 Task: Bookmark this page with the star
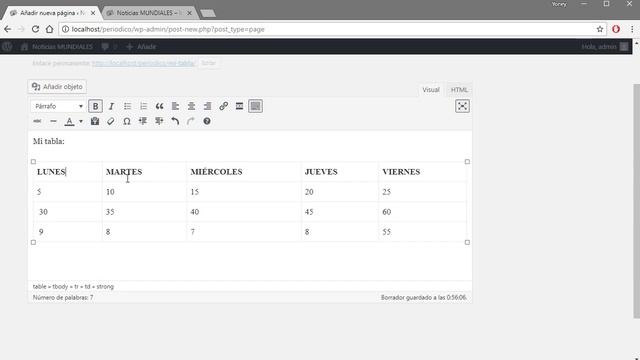[x=600, y=29]
